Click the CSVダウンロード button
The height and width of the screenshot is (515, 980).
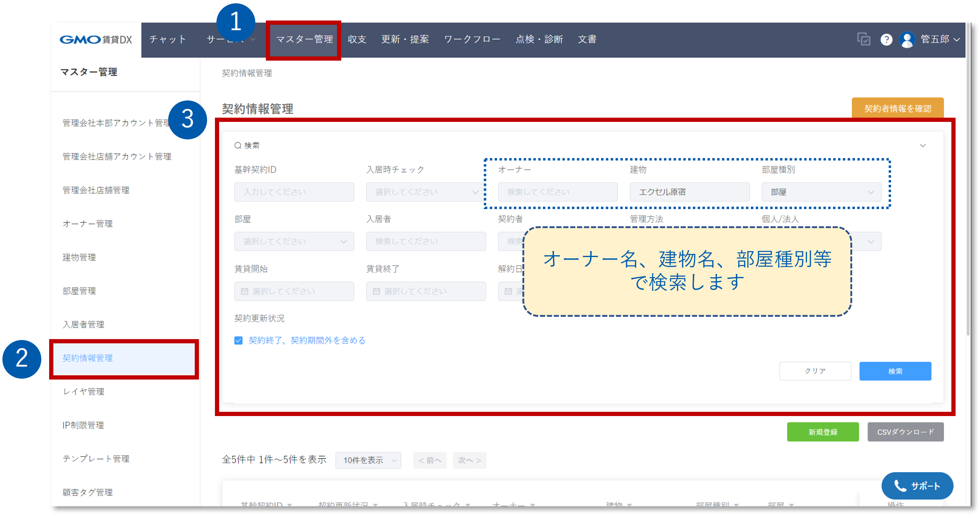906,432
